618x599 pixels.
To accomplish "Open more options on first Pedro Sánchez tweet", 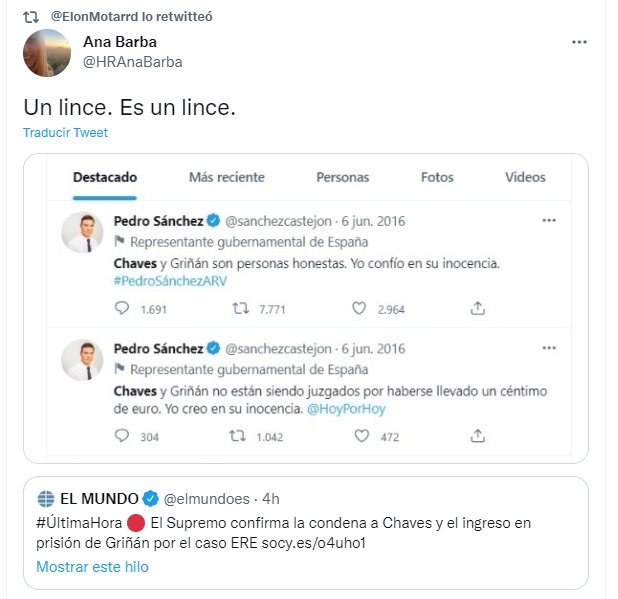I will coord(548,220).
